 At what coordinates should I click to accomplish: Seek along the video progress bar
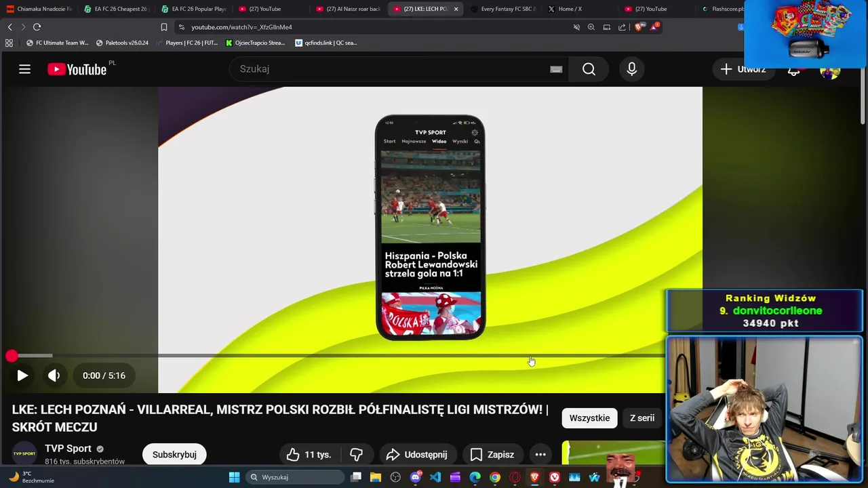(339, 356)
